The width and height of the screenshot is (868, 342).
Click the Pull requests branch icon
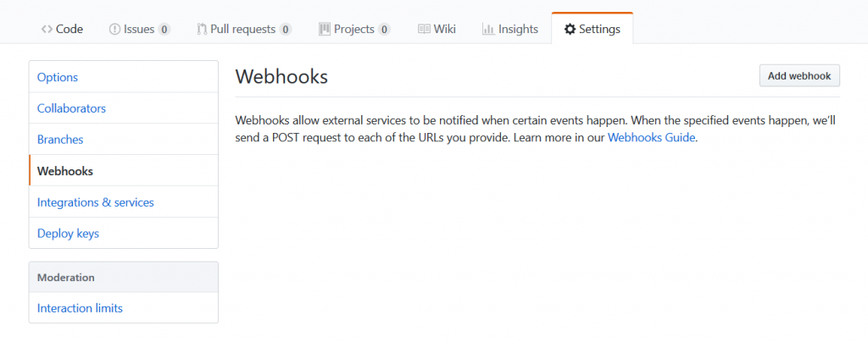202,30
